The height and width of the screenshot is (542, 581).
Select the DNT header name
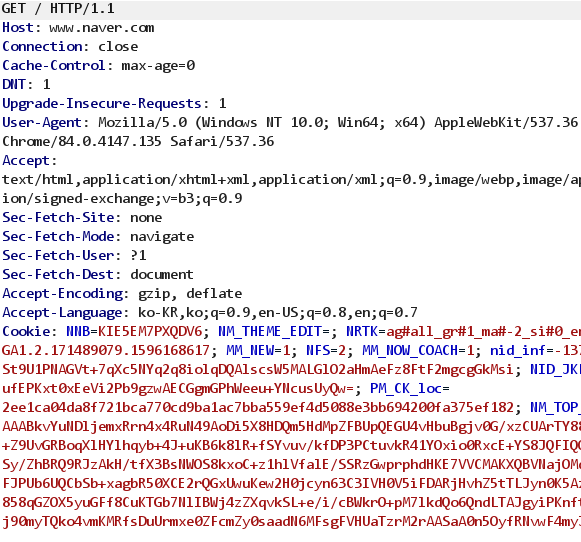coord(14,84)
